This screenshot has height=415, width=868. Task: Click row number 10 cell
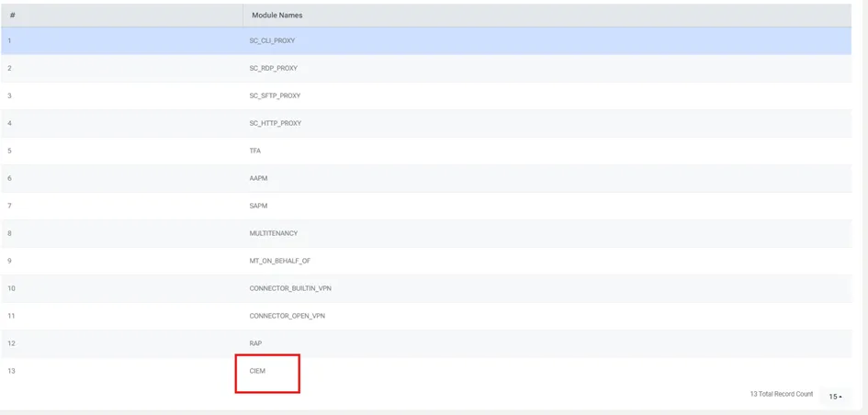[122, 288]
